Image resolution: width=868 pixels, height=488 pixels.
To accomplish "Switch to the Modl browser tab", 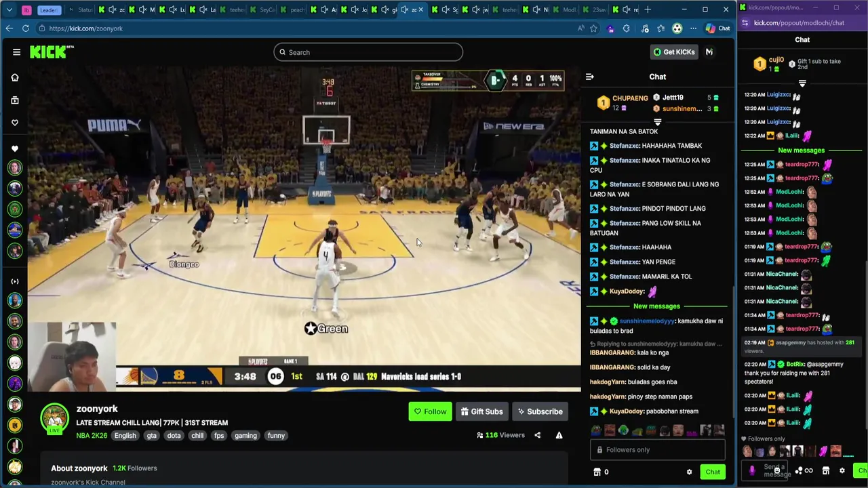I will [566, 9].
